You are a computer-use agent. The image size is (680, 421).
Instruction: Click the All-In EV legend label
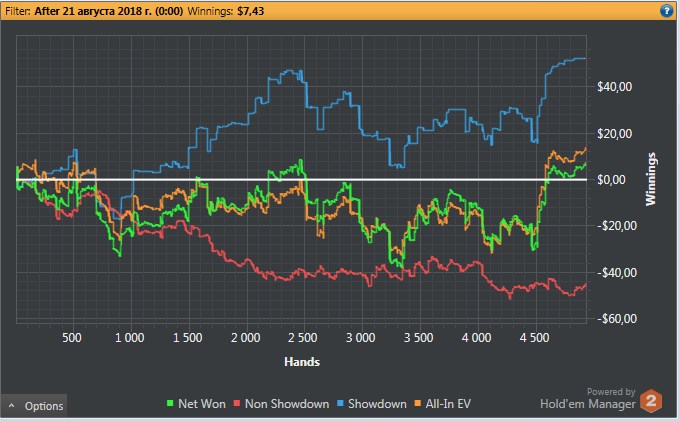[x=448, y=404]
